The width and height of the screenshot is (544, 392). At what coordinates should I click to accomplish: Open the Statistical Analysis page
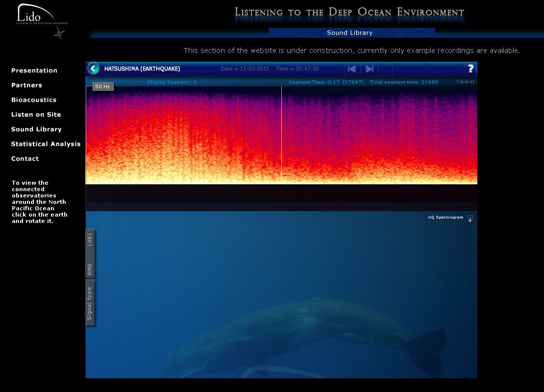[x=46, y=144]
